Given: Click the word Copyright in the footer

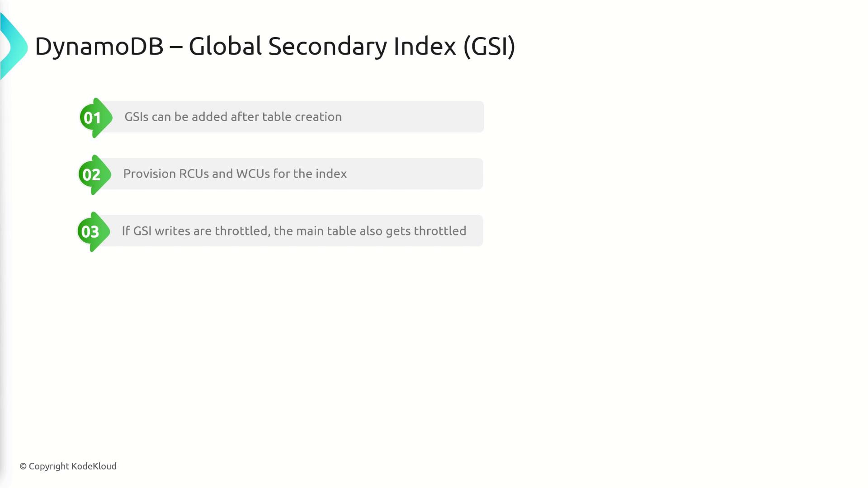Looking at the screenshot, I should click(49, 466).
